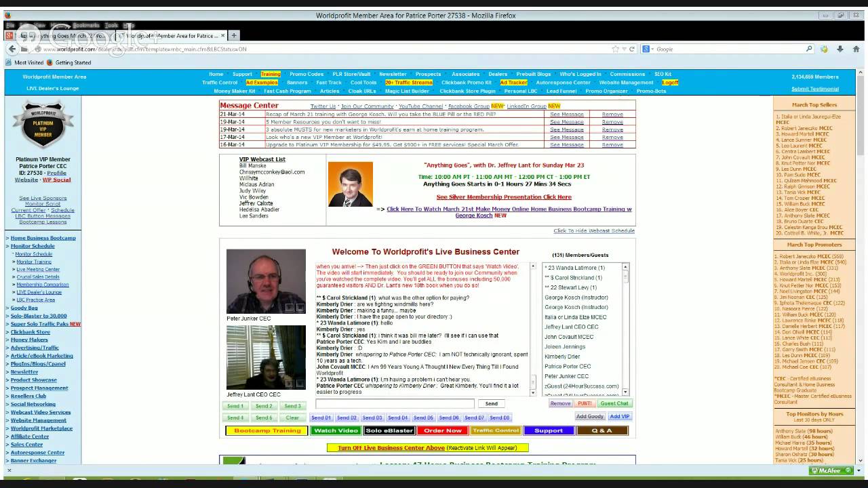
Task: Click the chat message input field
Action: point(395,403)
